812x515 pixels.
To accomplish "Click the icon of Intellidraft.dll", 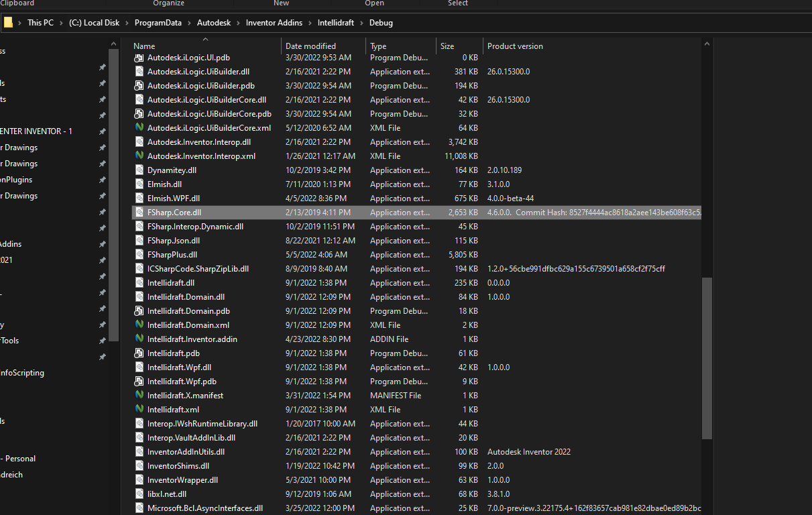I will [x=139, y=283].
